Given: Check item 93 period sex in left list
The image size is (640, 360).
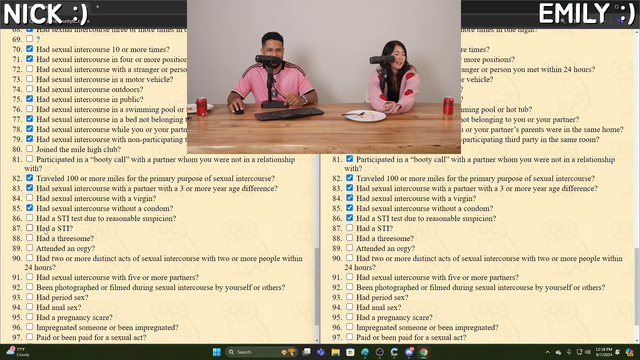Looking at the screenshot, I should pyautogui.click(x=29, y=297).
